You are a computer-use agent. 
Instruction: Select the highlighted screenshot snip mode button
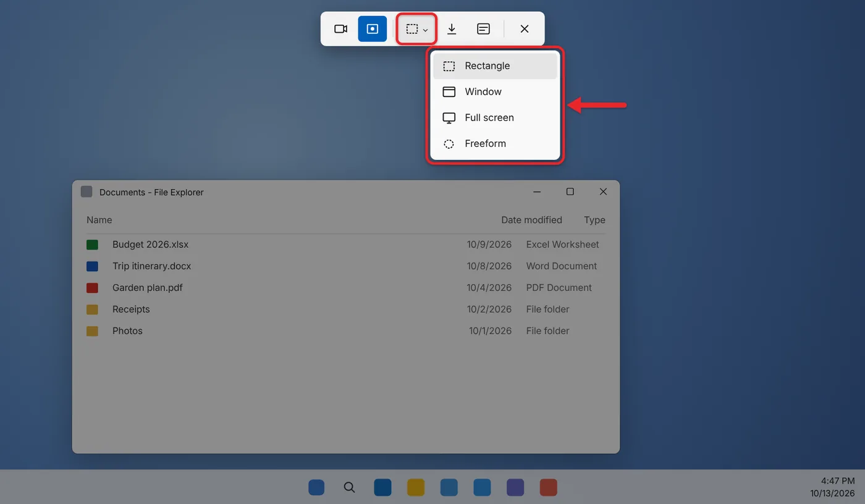click(373, 29)
